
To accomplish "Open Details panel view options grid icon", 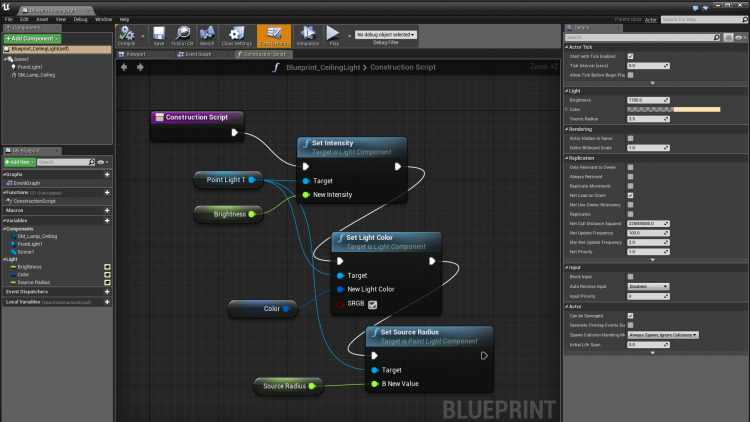I will coord(728,37).
